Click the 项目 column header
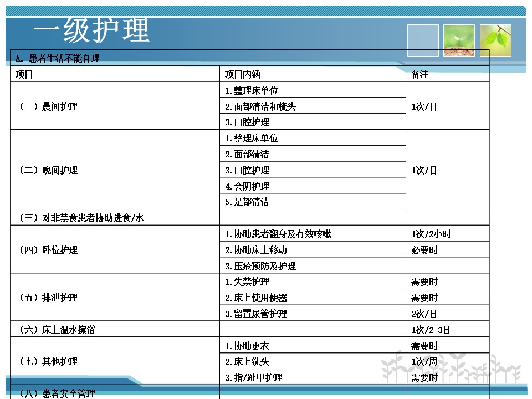This screenshot has height=399, width=532. [x=115, y=74]
